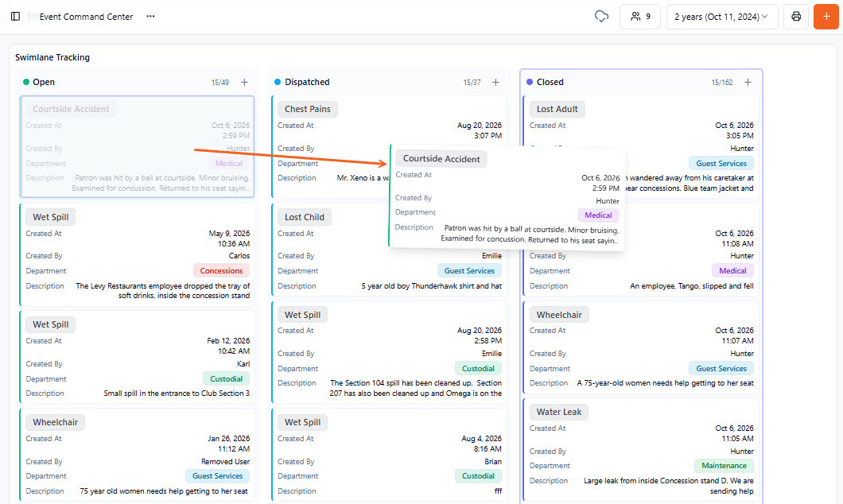Click the 15/37 count in Dispatched column
This screenshot has height=504, width=843.
(472, 83)
